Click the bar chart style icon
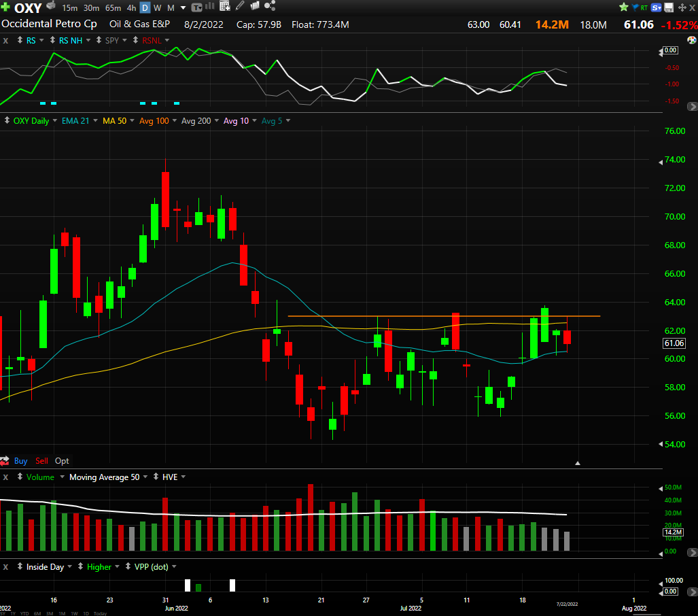This screenshot has height=616, width=698. tap(209, 6)
